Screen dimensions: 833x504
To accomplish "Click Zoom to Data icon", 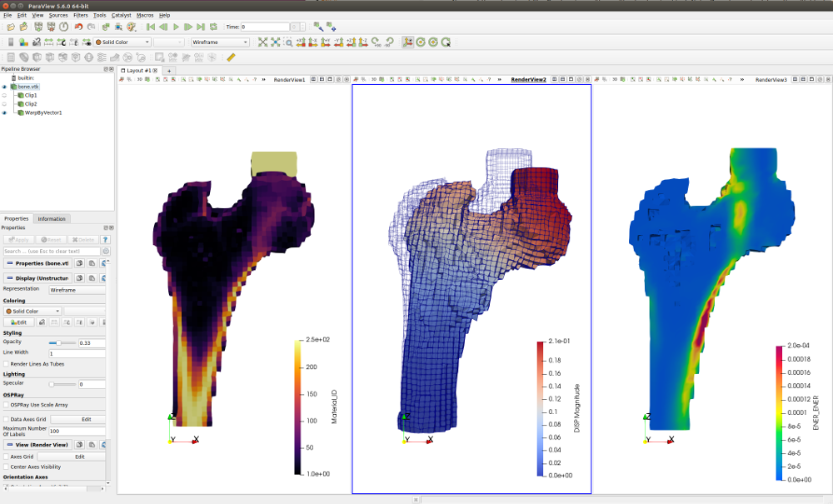I will (x=276, y=42).
